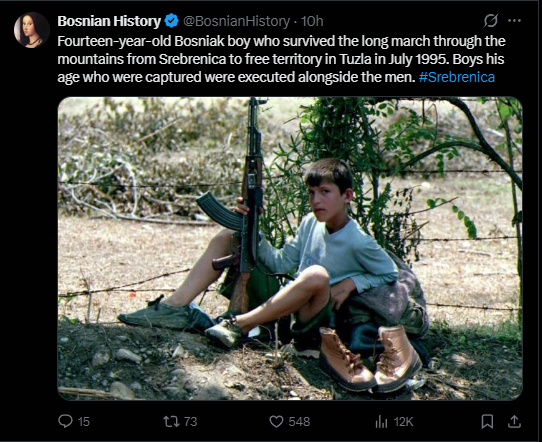Image resolution: width=542 pixels, height=442 pixels.
Task: Follow the #Srebrenica hashtag
Action: click(x=457, y=77)
